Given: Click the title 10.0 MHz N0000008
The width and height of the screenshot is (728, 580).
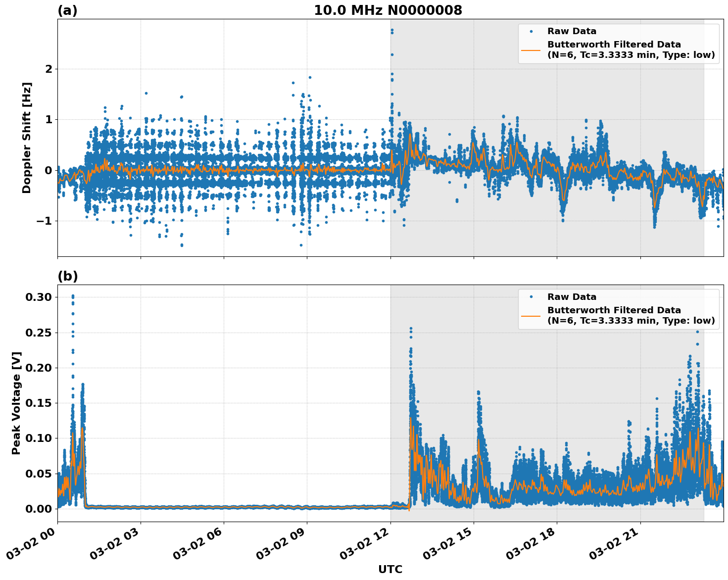Looking at the screenshot, I should click(x=388, y=9).
